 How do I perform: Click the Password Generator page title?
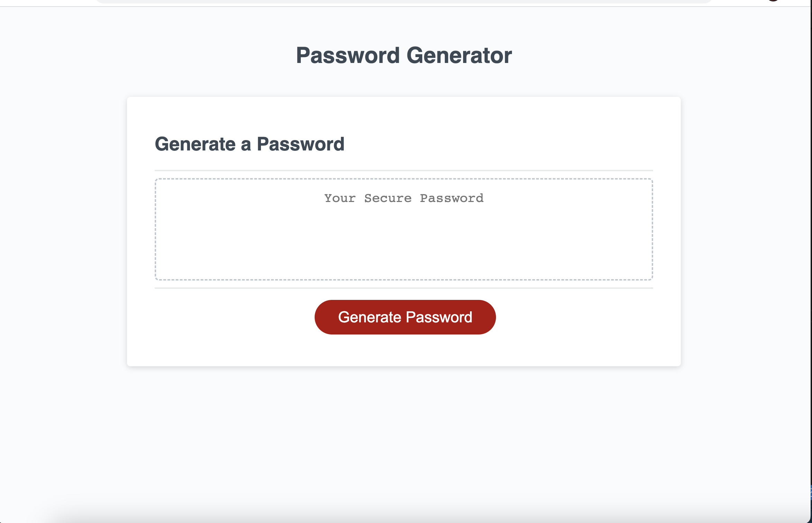click(x=404, y=55)
